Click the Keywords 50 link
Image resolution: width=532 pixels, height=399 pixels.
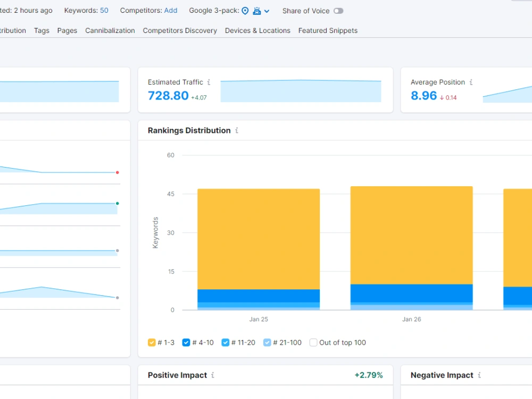click(104, 11)
